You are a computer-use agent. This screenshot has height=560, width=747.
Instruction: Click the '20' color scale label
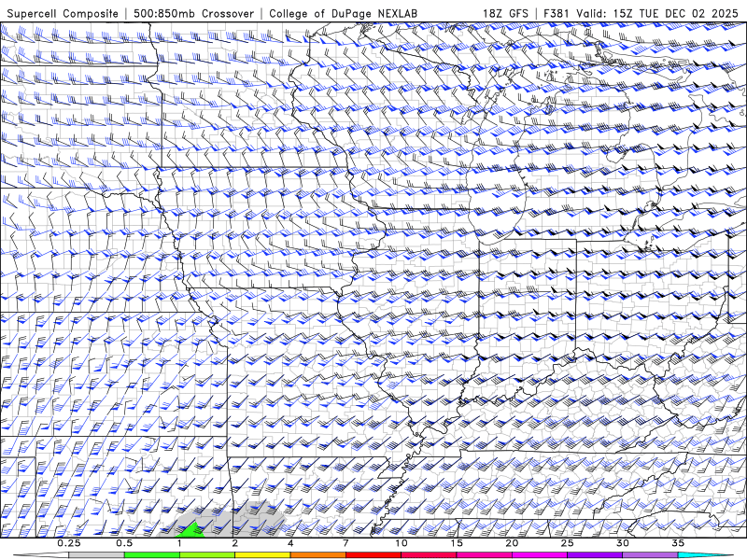[x=512, y=543]
